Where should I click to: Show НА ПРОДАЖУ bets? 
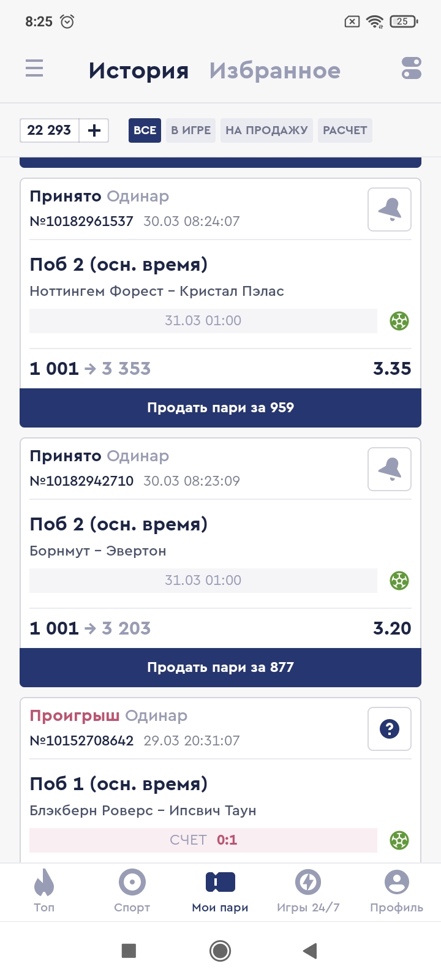point(266,130)
